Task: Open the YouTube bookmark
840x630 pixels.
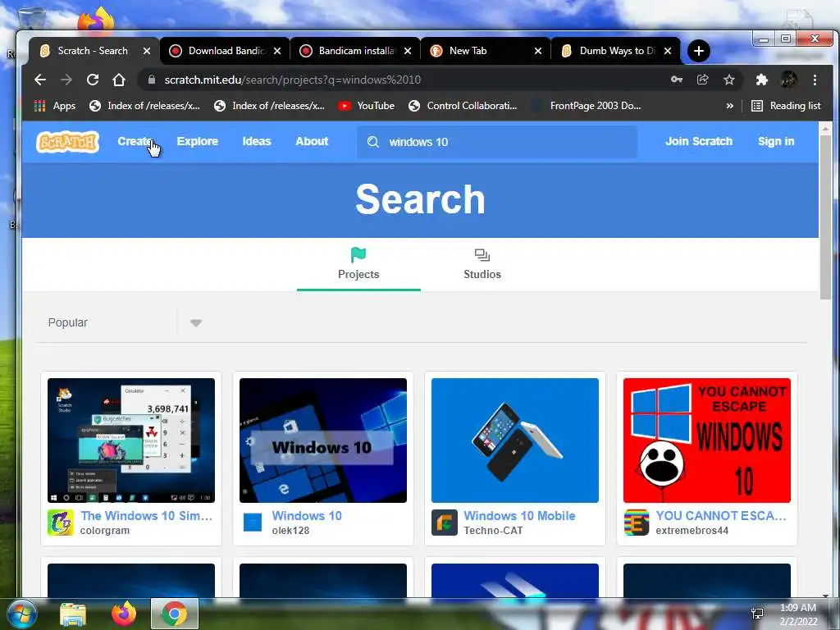Action: click(x=367, y=106)
